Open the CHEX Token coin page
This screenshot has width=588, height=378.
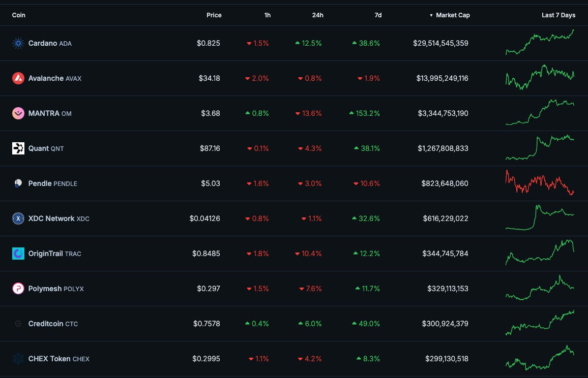coord(59,359)
